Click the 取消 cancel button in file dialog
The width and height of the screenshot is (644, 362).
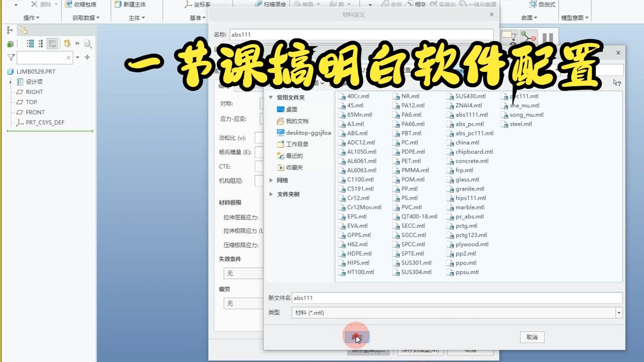coord(531,337)
